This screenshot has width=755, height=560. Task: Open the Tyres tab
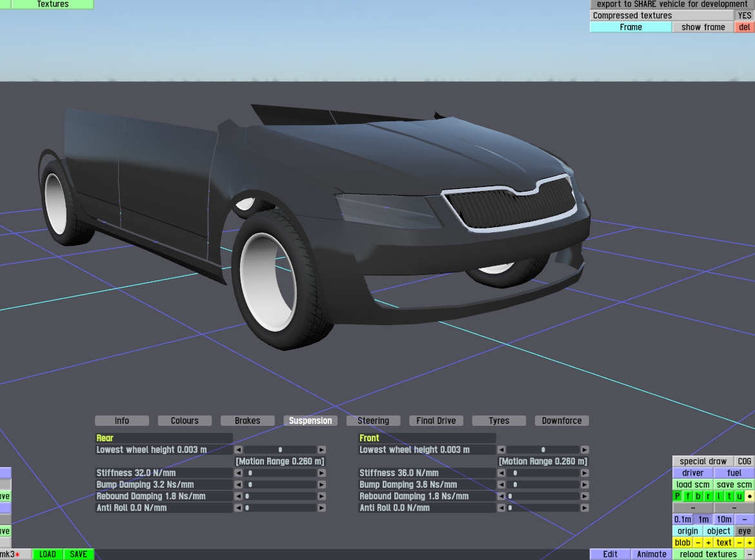[x=499, y=421]
